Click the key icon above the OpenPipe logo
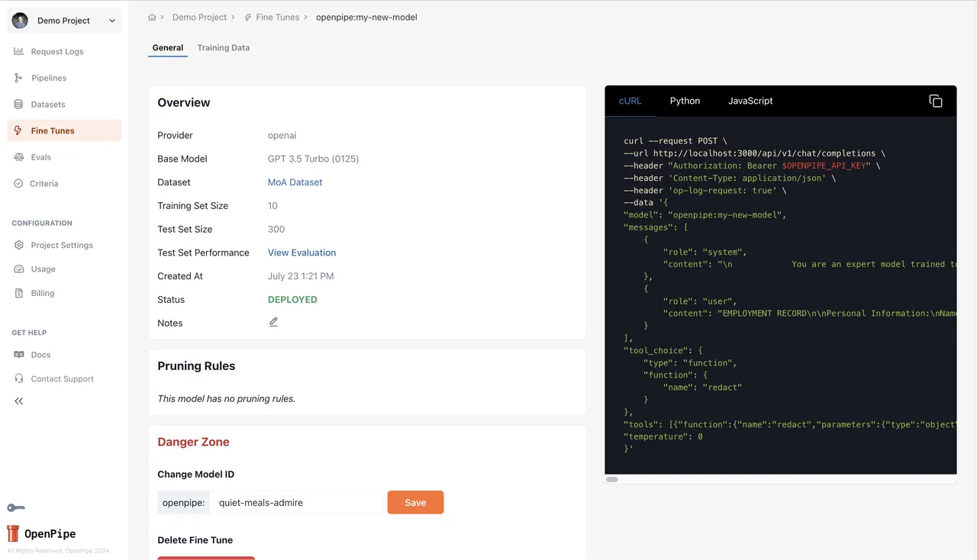The image size is (977, 560). [x=16, y=508]
